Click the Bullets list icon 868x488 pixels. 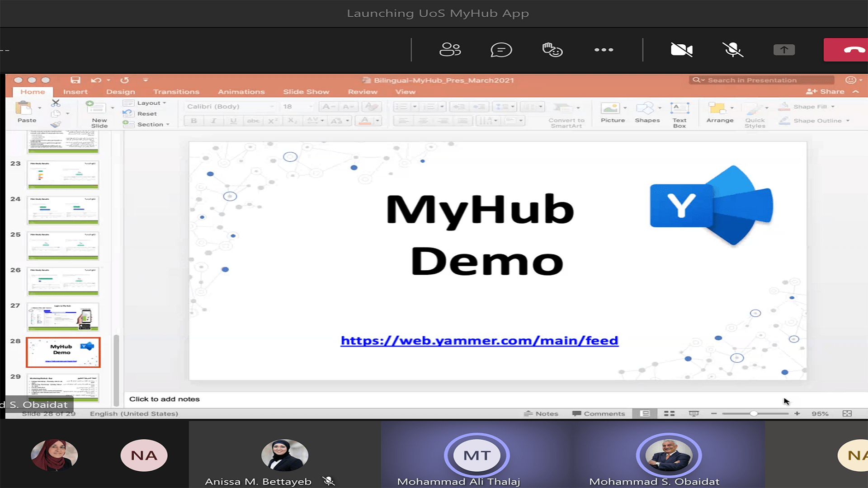click(x=401, y=107)
